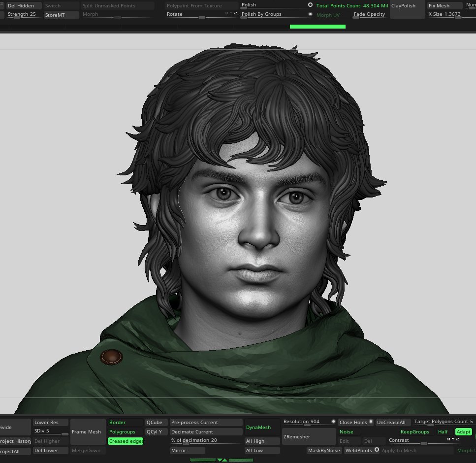Screen dimensions: 476x463
Task: Adjust the % of decimation slider
Action: (206, 441)
